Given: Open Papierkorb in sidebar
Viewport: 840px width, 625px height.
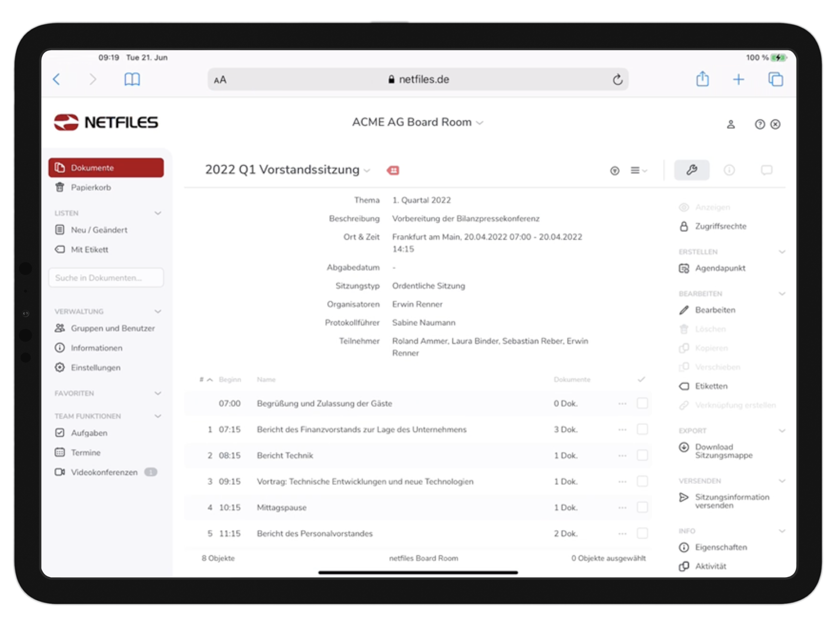Looking at the screenshot, I should 91,187.
